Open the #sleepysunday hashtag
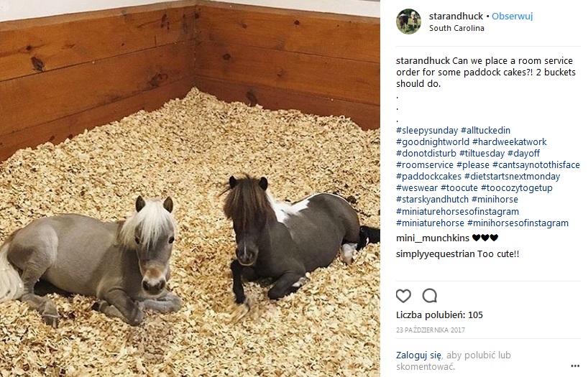The width and height of the screenshot is (588, 377). pos(427,131)
